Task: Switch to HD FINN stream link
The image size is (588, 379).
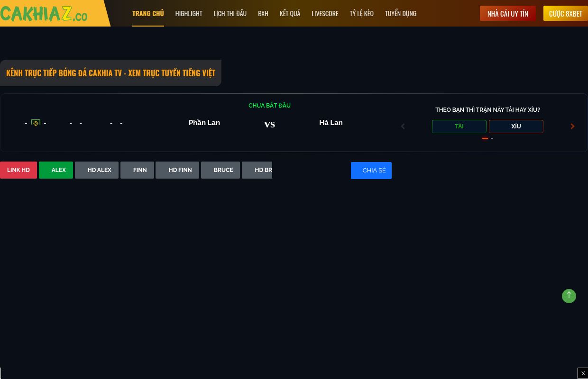Action: pyautogui.click(x=177, y=170)
